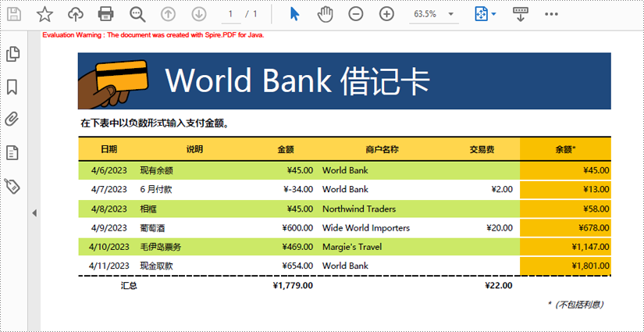This screenshot has height=332, width=644.
Task: Click the World Bank 借记卡 title
Action: pos(297,80)
